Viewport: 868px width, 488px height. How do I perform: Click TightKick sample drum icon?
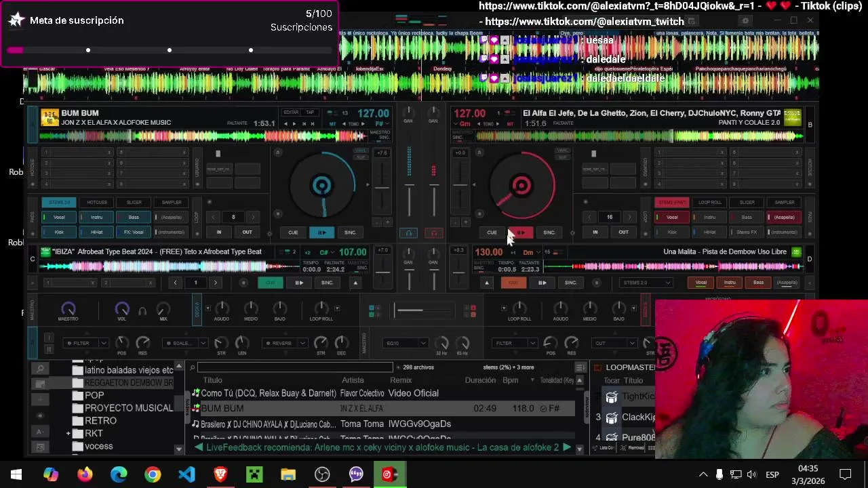(x=612, y=397)
